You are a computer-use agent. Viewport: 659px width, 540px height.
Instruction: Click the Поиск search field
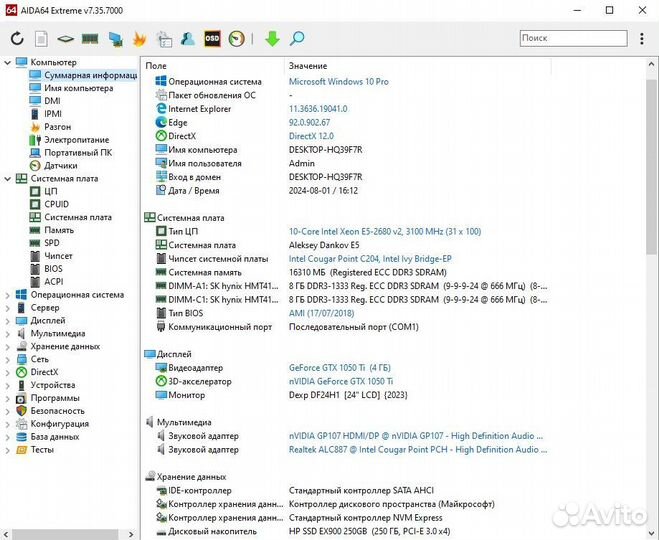(x=573, y=38)
